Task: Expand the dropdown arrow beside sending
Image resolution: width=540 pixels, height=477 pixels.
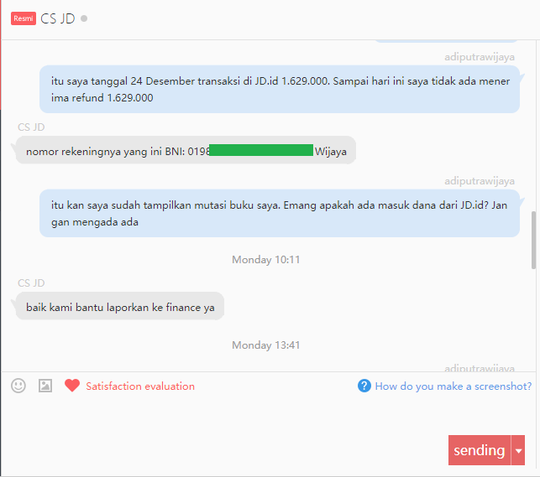Action: click(x=518, y=450)
